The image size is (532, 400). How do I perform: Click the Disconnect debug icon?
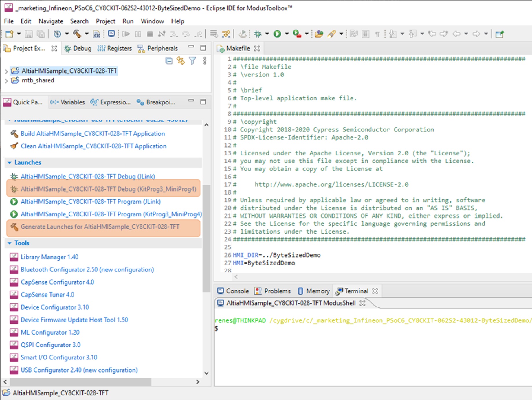click(162, 34)
